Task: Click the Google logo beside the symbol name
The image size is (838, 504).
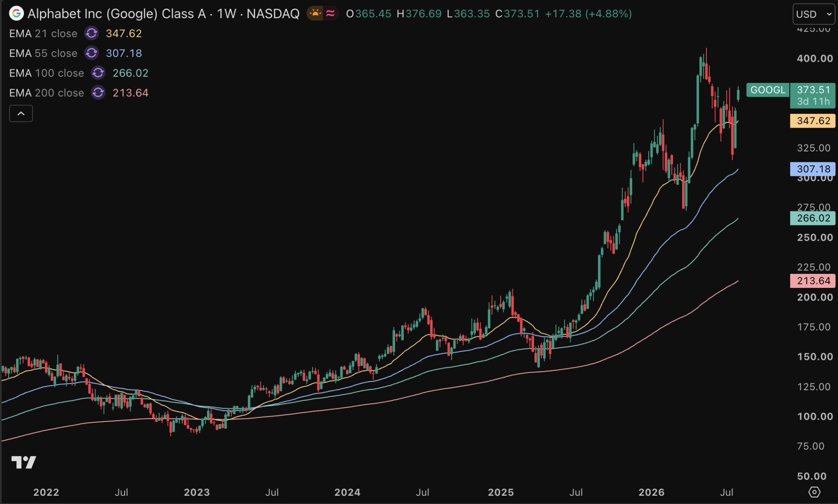Action: click(x=16, y=13)
